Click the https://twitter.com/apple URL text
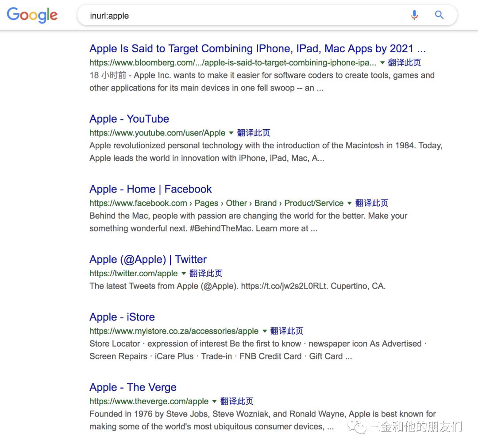 pyautogui.click(x=134, y=273)
